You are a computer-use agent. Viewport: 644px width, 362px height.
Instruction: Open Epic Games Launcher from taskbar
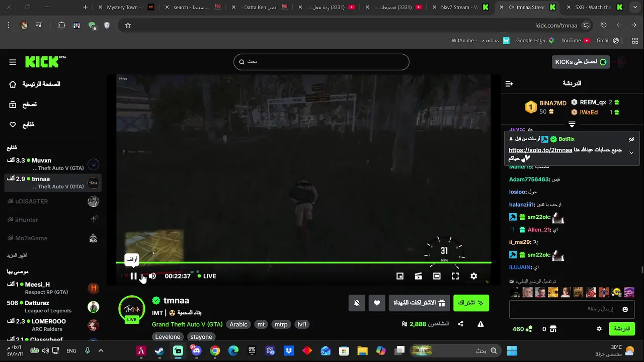[252, 351]
